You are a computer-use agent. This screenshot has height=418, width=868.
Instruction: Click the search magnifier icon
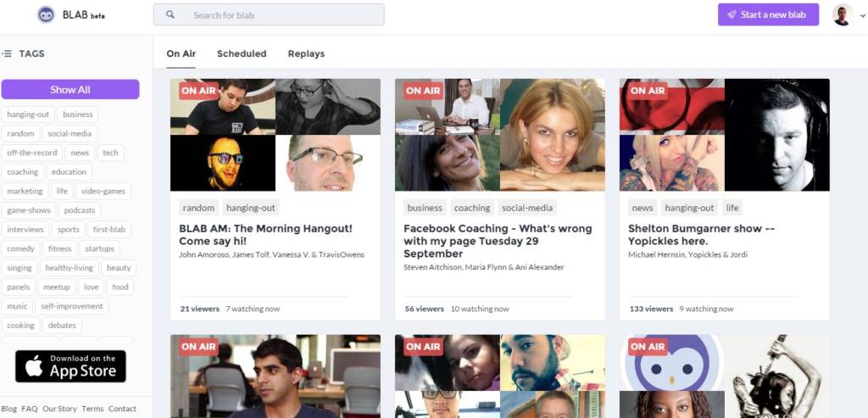(170, 15)
